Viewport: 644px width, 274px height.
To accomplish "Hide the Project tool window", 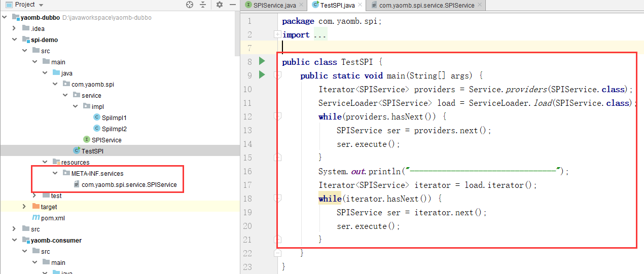I will pyautogui.click(x=232, y=5).
